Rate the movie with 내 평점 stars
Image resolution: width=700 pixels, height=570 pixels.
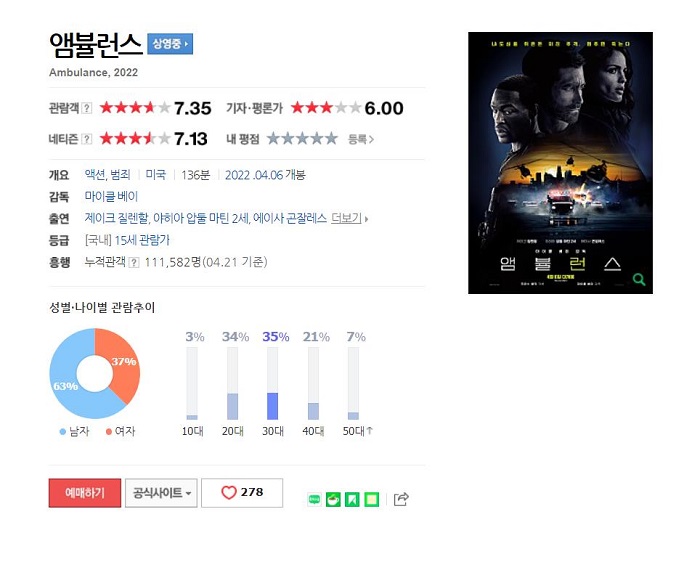click(302, 138)
